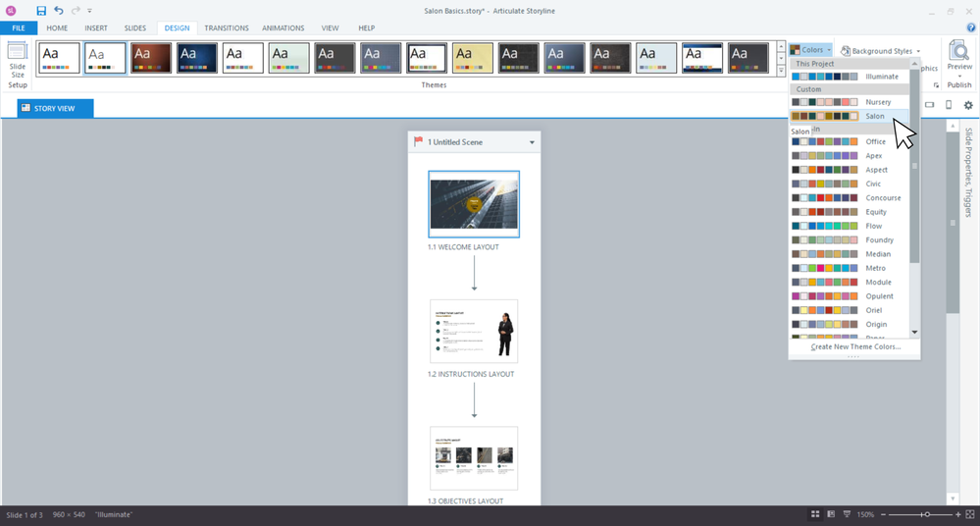Switch to the INSERT ribbon tab
This screenshot has width=980, height=526.
pos(96,28)
